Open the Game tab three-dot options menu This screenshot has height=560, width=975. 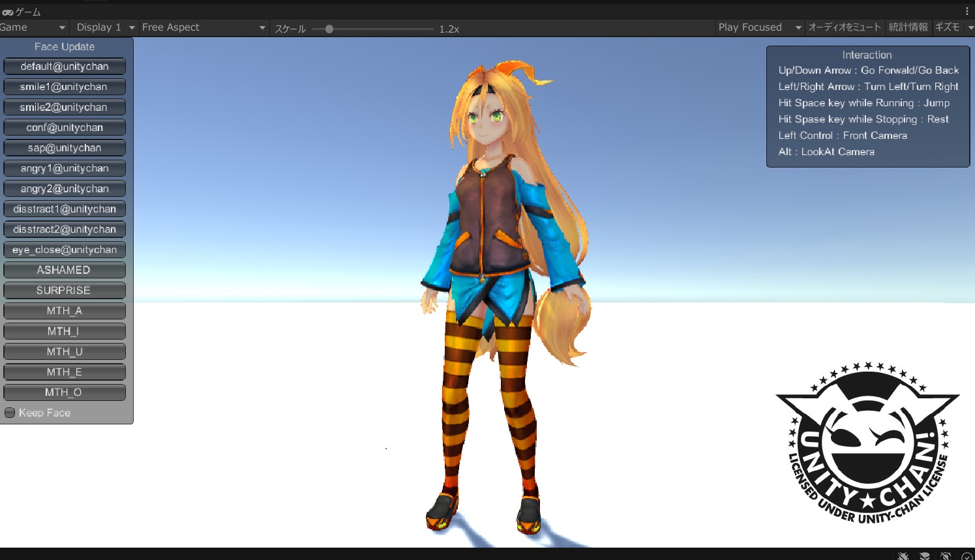(967, 11)
